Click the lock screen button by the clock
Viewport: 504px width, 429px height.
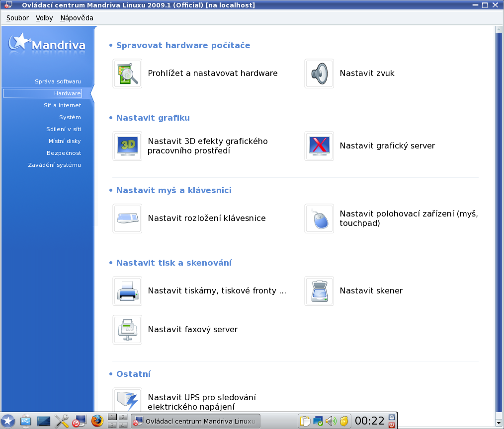[392, 417]
